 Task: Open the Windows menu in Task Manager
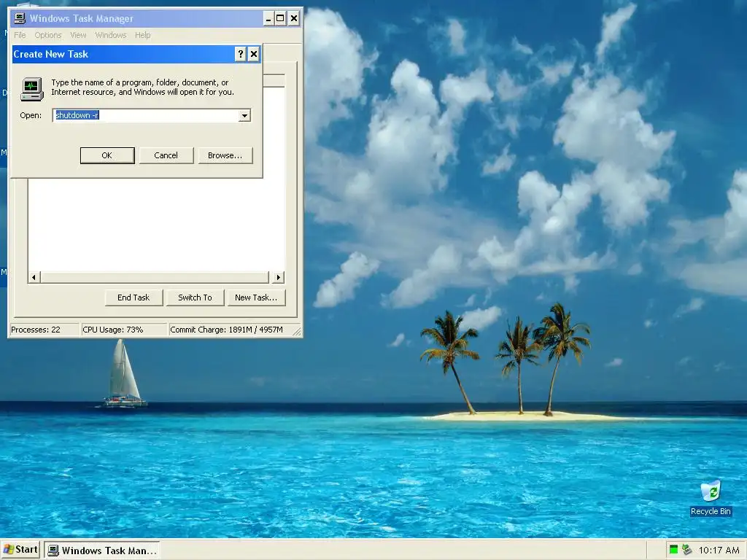point(111,35)
